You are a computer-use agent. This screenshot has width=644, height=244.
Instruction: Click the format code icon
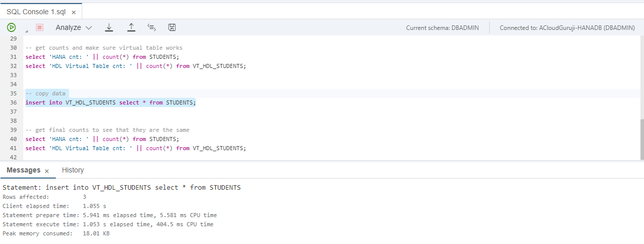coord(151,27)
